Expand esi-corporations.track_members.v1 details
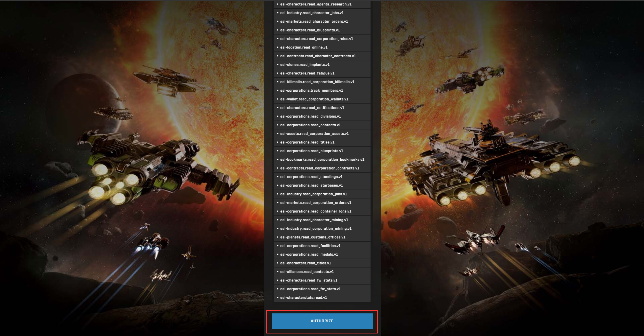This screenshot has height=336, width=644. [x=311, y=91]
